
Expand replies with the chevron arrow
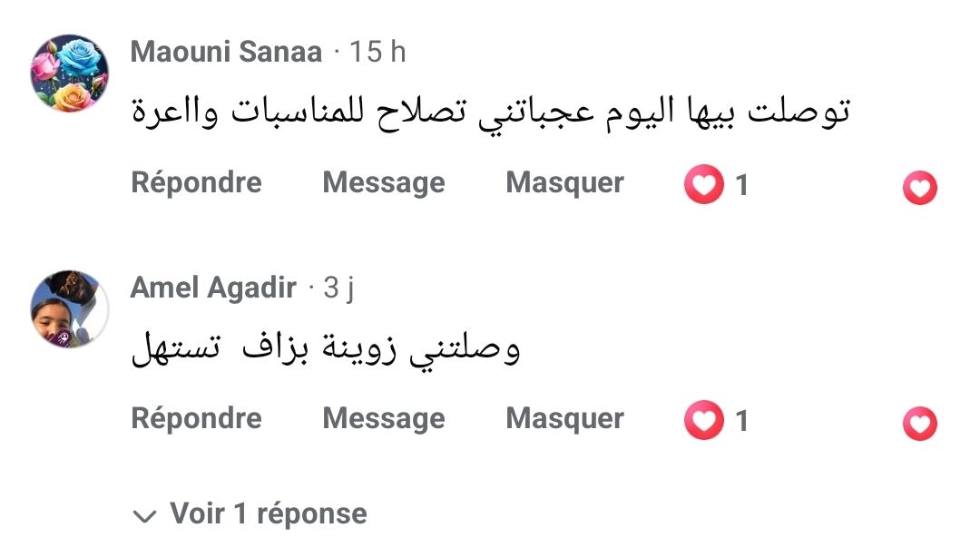[143, 516]
